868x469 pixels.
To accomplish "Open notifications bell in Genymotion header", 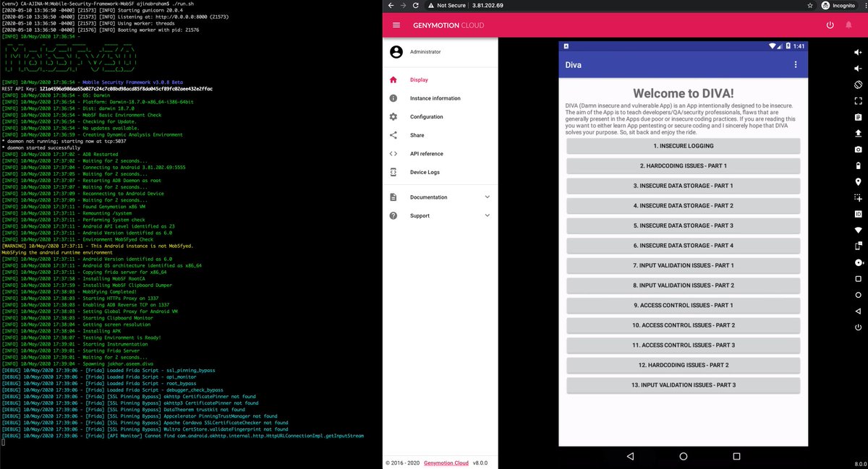I will click(848, 25).
